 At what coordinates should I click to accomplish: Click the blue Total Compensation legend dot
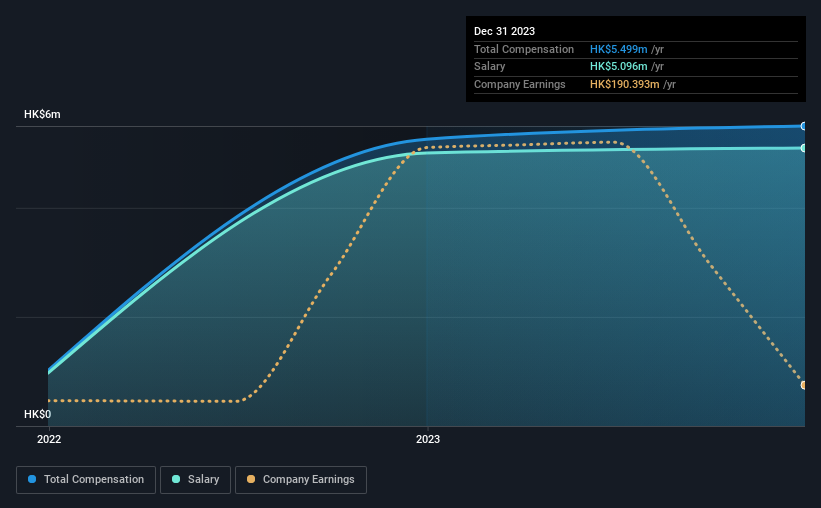[x=32, y=479]
